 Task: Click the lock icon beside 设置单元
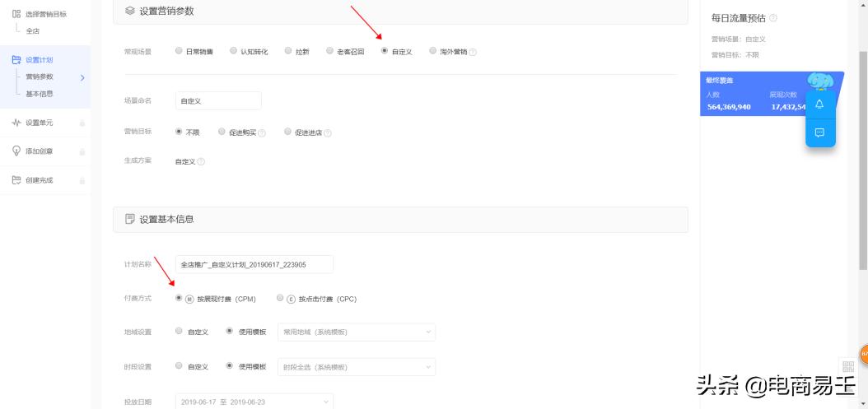click(x=82, y=123)
